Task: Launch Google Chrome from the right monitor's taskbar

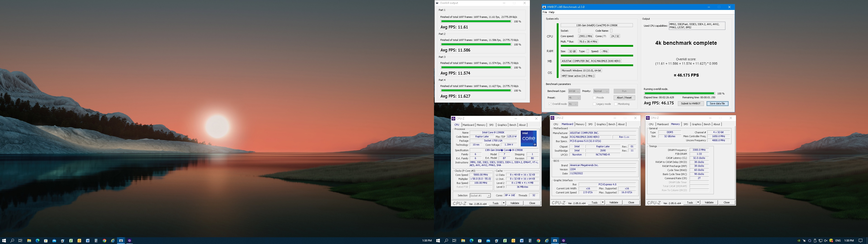Action: (x=538, y=241)
